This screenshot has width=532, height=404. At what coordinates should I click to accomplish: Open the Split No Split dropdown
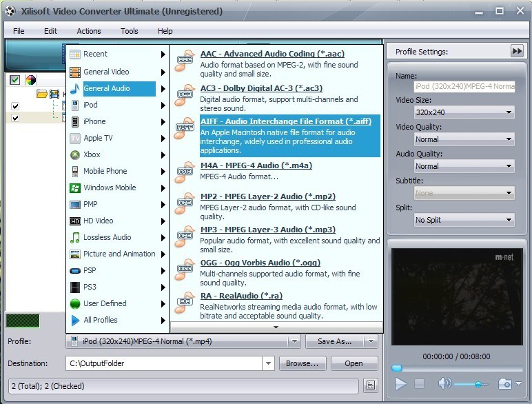[464, 220]
